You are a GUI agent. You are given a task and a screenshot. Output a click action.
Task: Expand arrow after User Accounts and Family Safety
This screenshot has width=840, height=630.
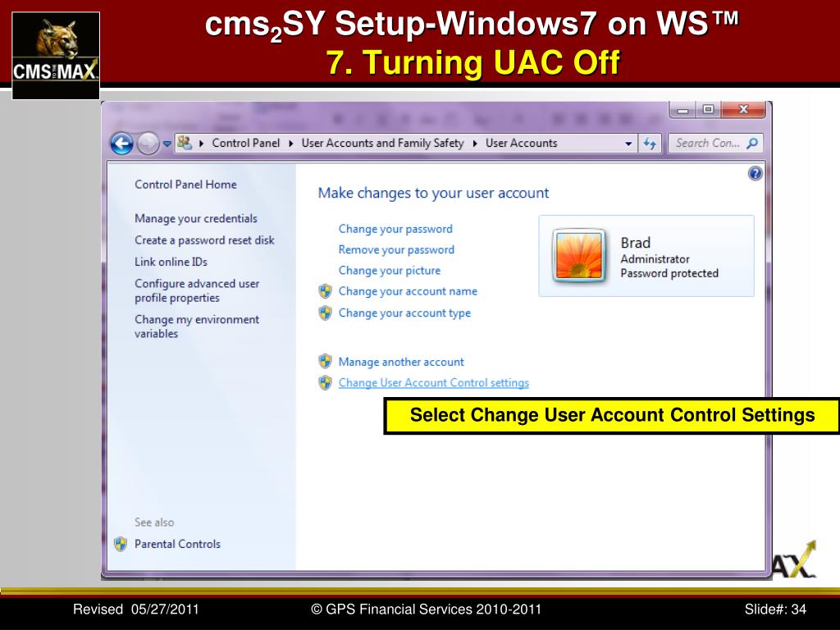475,144
